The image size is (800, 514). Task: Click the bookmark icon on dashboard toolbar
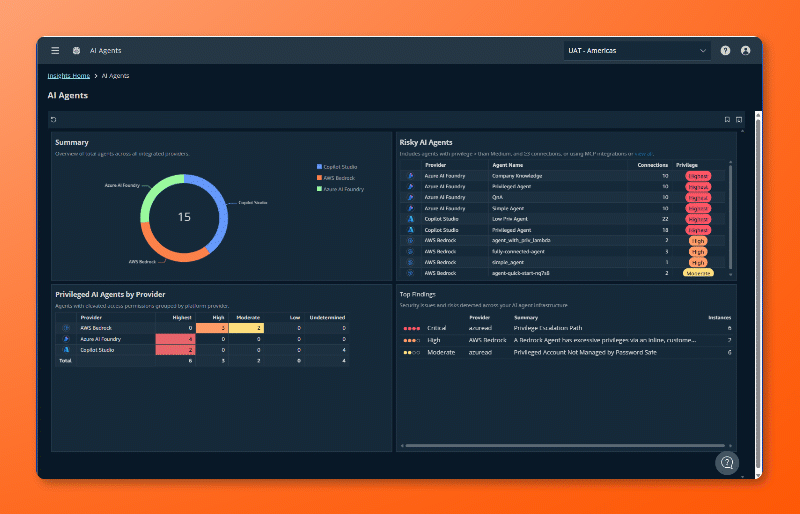(727, 119)
